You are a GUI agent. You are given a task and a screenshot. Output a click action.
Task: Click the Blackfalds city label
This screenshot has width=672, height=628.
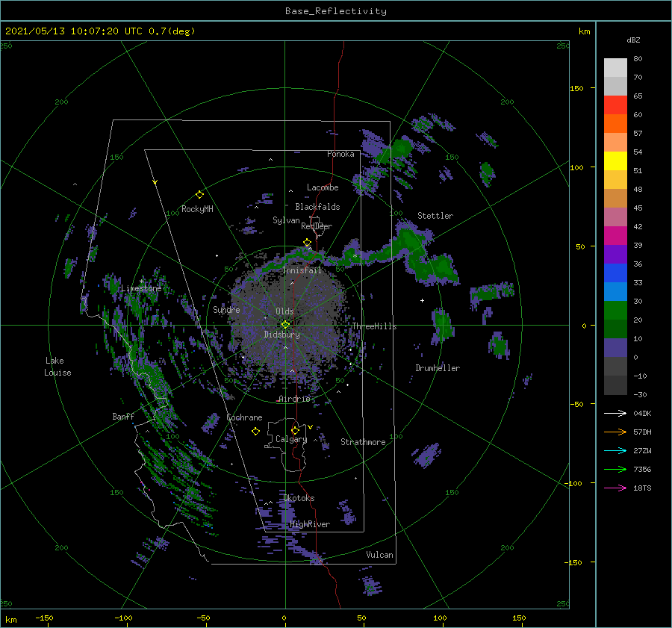click(x=317, y=207)
